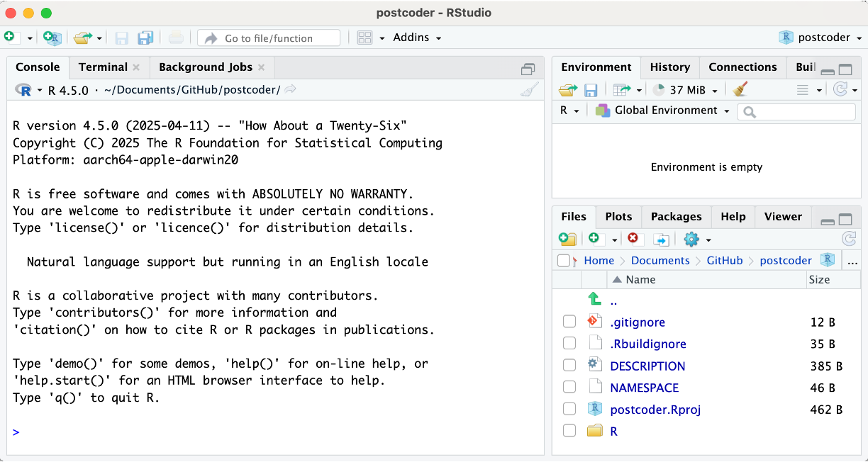
Task: Open the Files pane gear More menu
Action: (x=691, y=239)
